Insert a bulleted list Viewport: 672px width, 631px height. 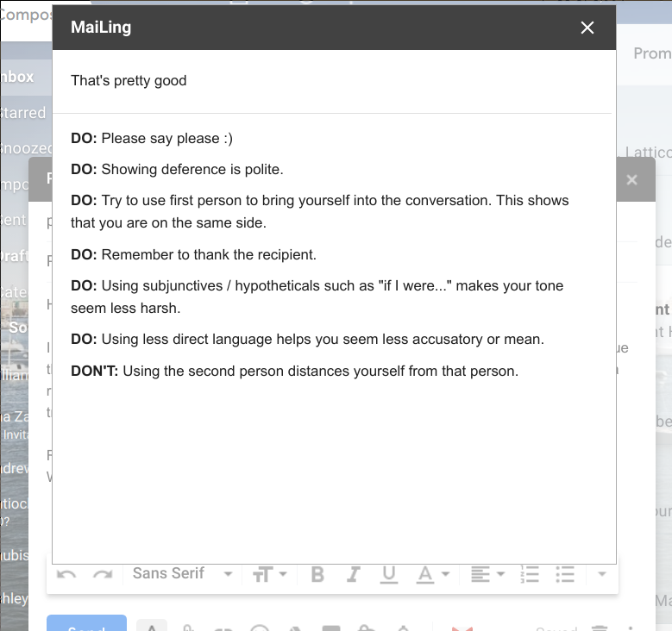565,574
